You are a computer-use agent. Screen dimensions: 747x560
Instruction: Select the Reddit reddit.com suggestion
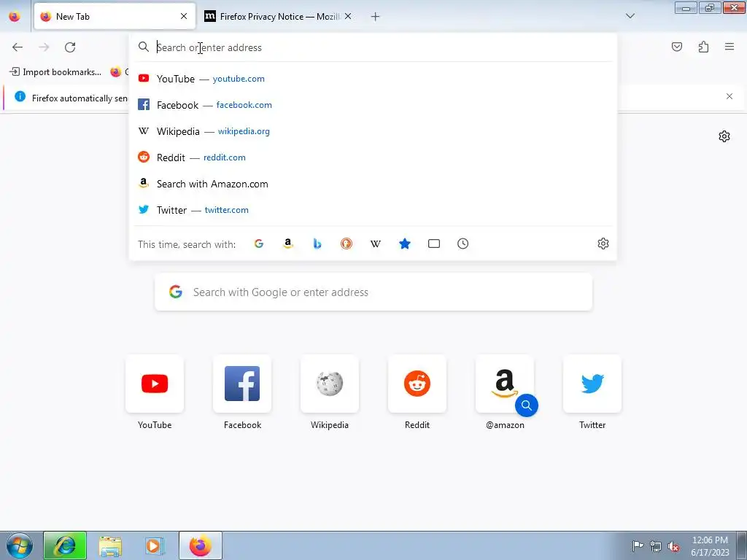click(373, 157)
